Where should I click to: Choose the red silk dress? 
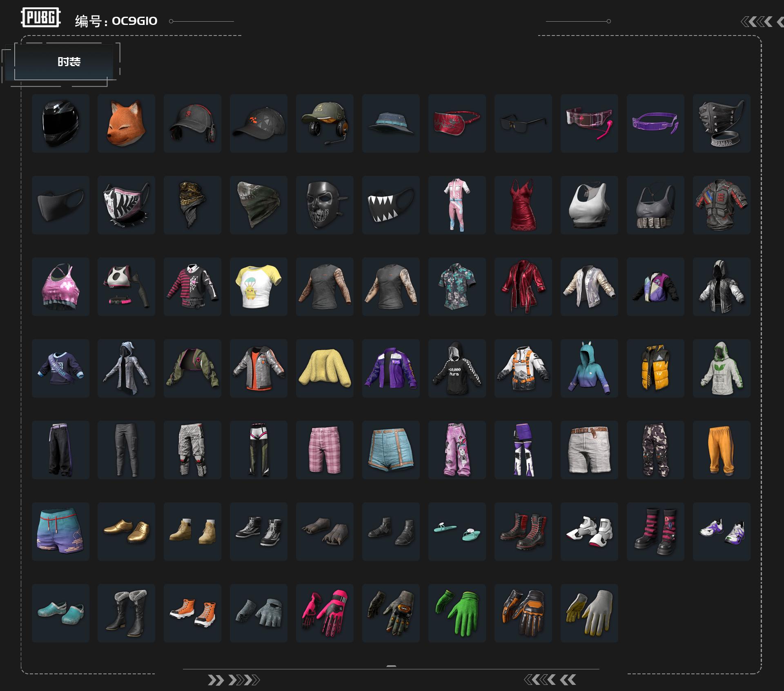(523, 205)
